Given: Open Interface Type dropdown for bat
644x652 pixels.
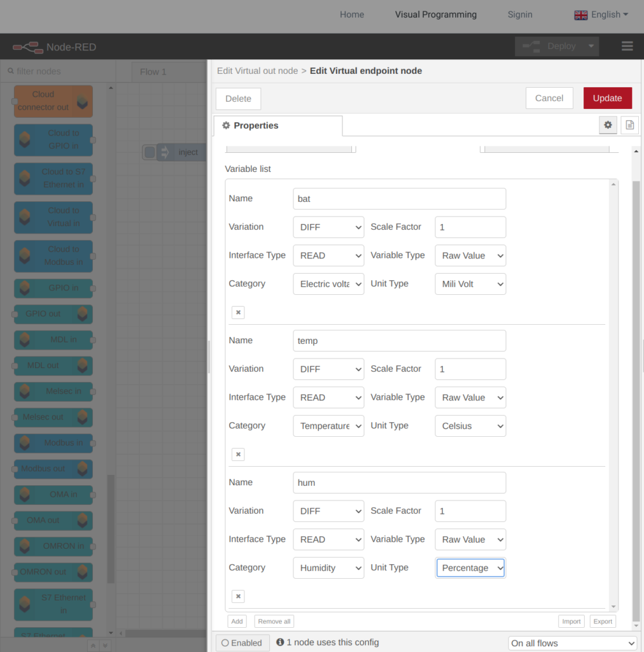Looking at the screenshot, I should (x=328, y=255).
